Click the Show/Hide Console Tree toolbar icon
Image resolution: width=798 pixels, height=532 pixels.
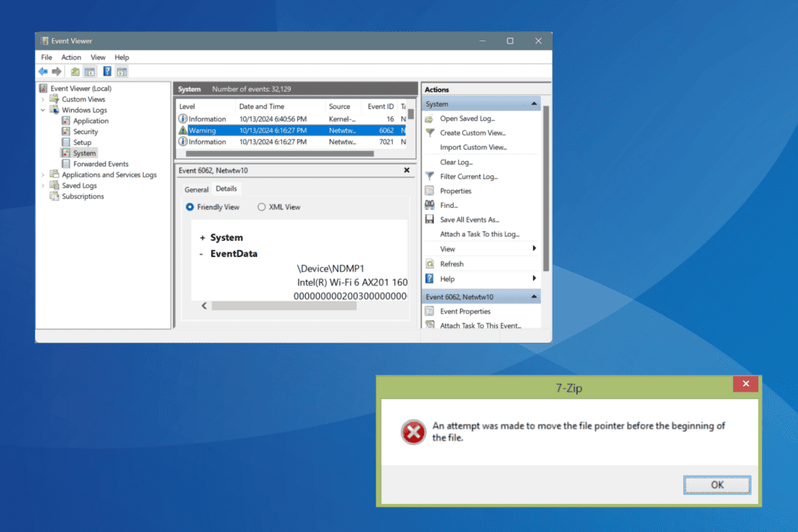point(90,72)
